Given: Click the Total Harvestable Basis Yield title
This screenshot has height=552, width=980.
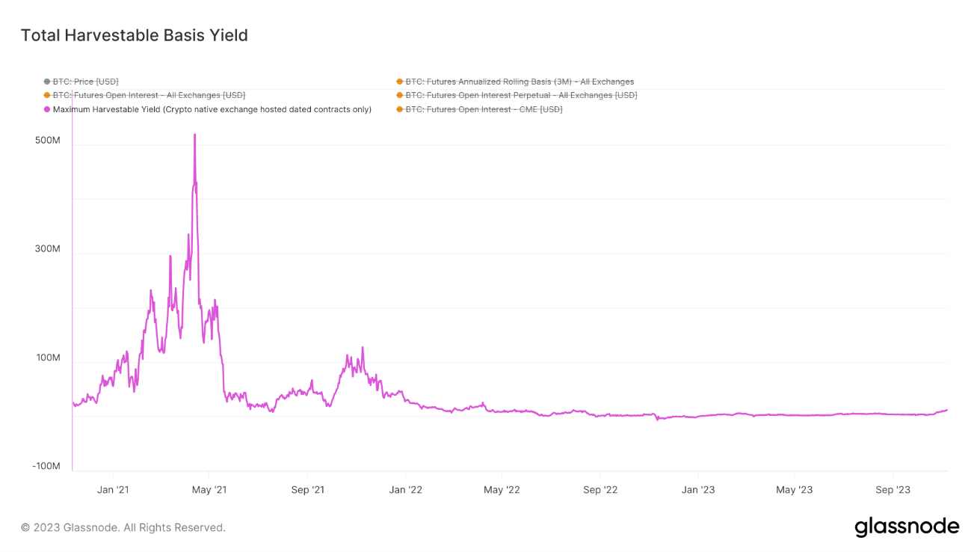Looking at the screenshot, I should coord(135,35).
